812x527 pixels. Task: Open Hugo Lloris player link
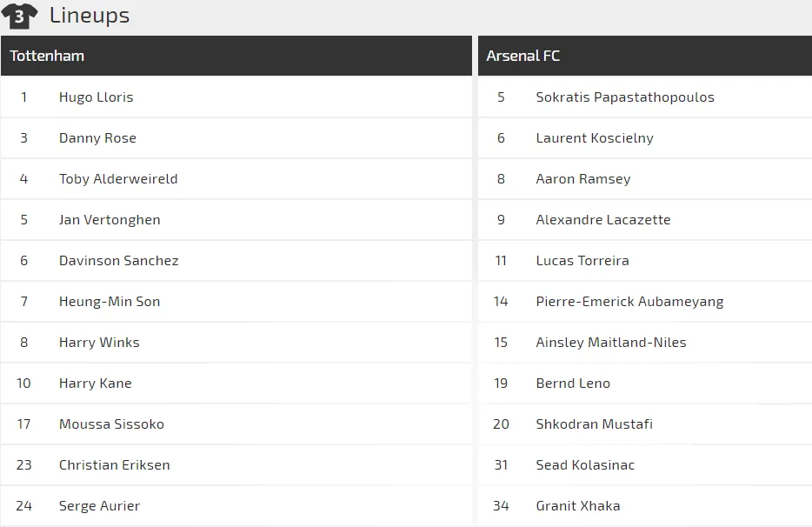click(x=96, y=97)
